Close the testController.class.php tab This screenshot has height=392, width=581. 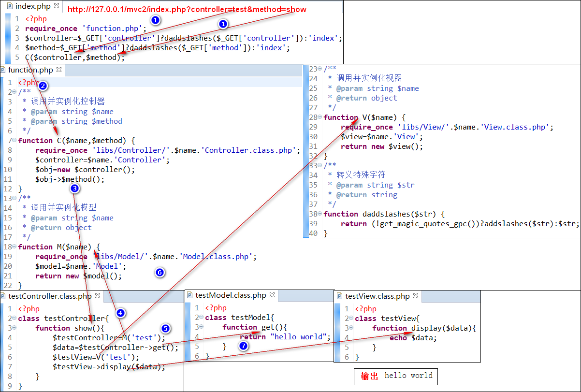coord(97,296)
